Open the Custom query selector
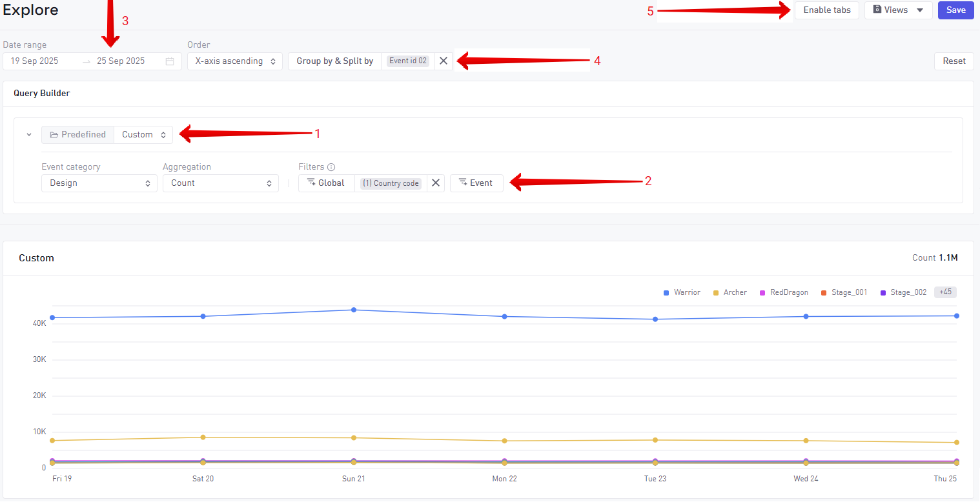 tap(143, 135)
